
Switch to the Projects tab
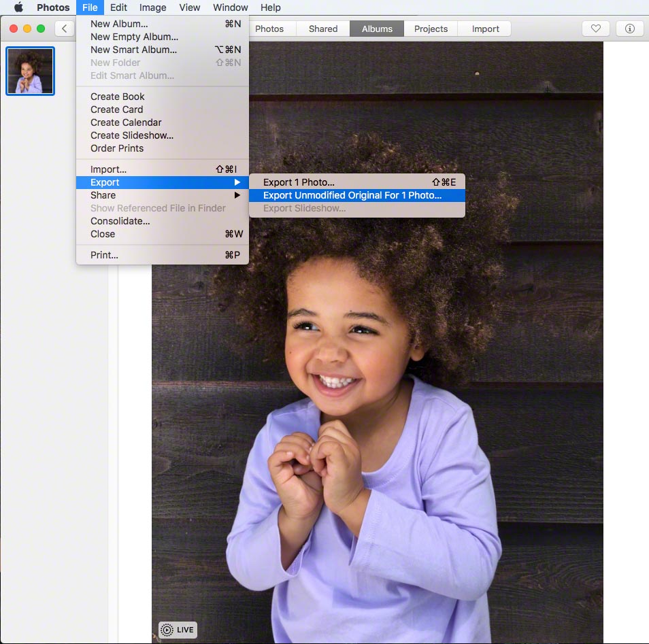point(431,29)
